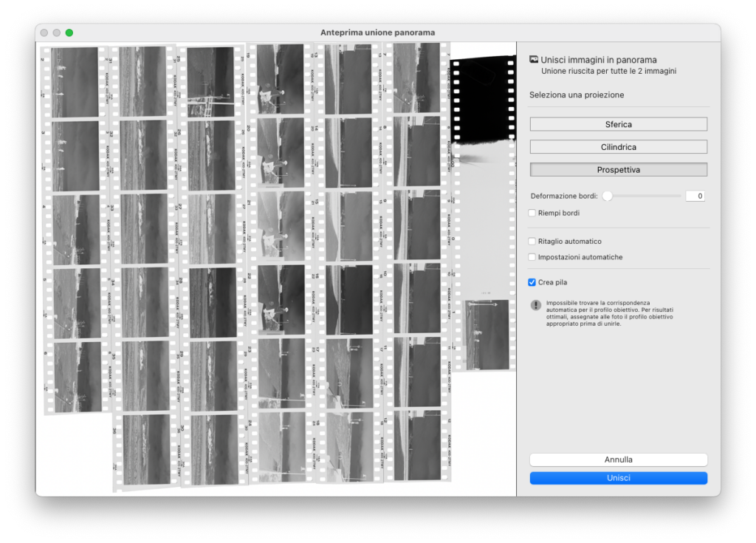The image size is (756, 543).
Task: Click the 'Unione riuscita per tutte le 2 immagini' text
Action: click(608, 72)
